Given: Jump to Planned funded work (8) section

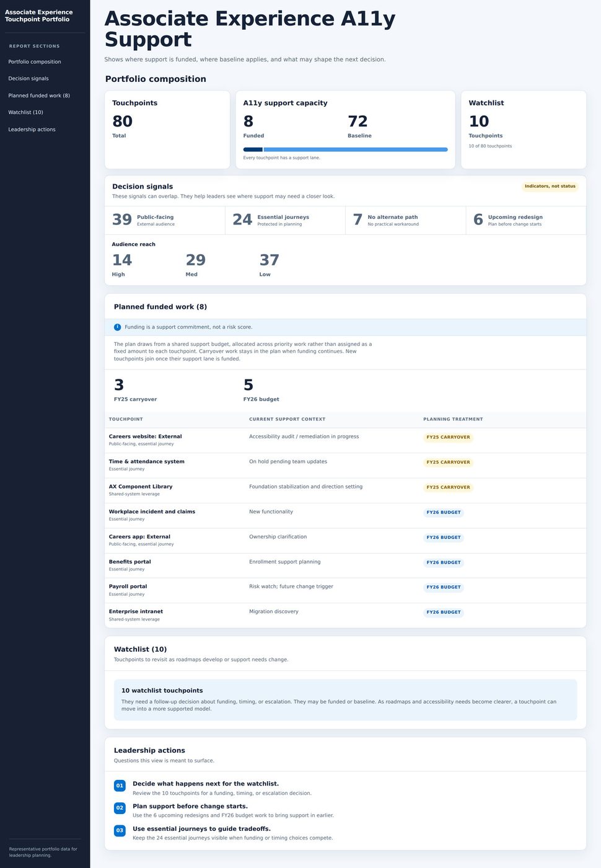Looking at the screenshot, I should click(39, 95).
